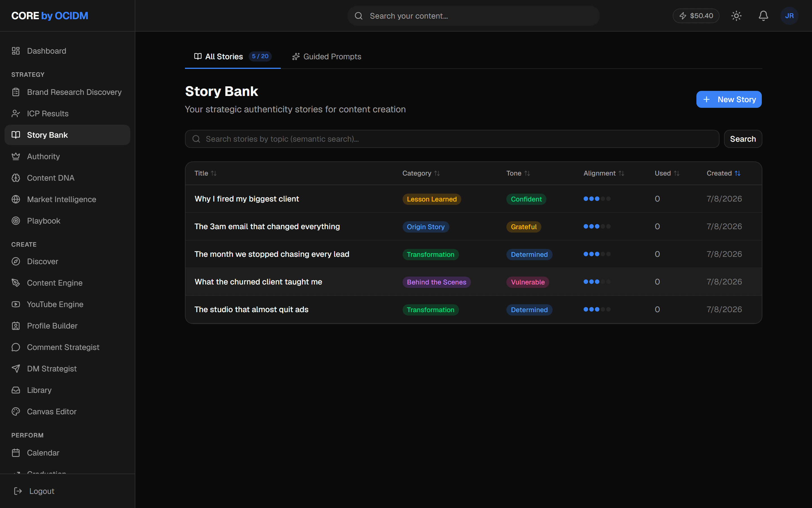Create a New Story
The width and height of the screenshot is (812, 508).
click(729, 99)
